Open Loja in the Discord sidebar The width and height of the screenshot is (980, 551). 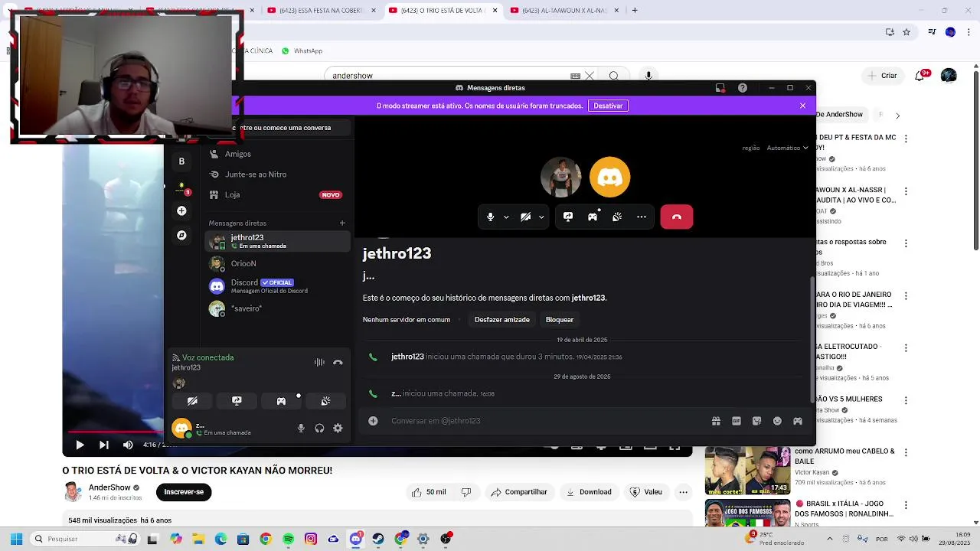click(276, 194)
